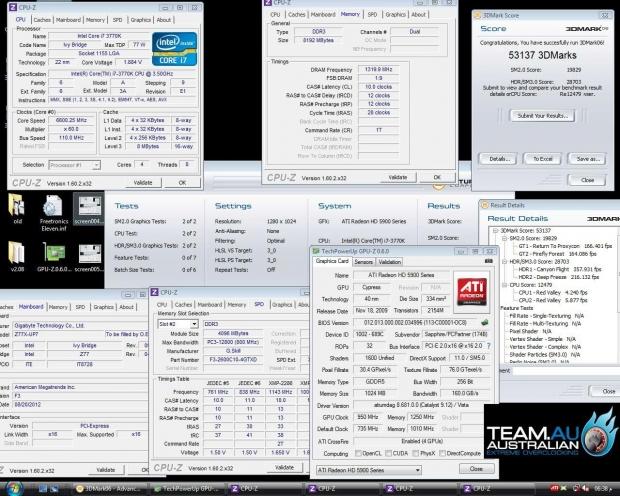Image resolution: width=620 pixels, height=496 pixels.
Task: Click To Excel button
Action: point(542,159)
